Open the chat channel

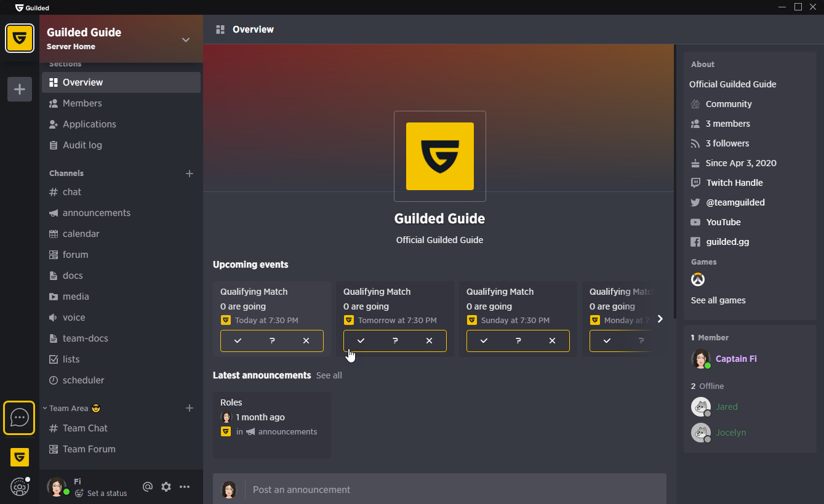tap(121, 192)
